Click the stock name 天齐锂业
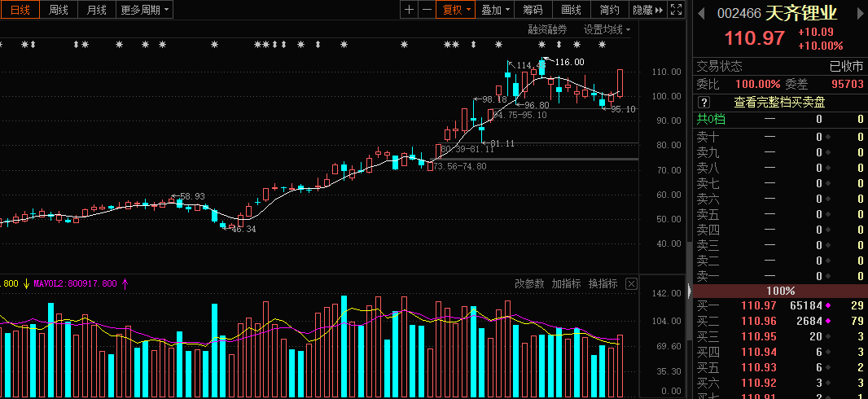This screenshot has width=868, height=399. pos(801,13)
